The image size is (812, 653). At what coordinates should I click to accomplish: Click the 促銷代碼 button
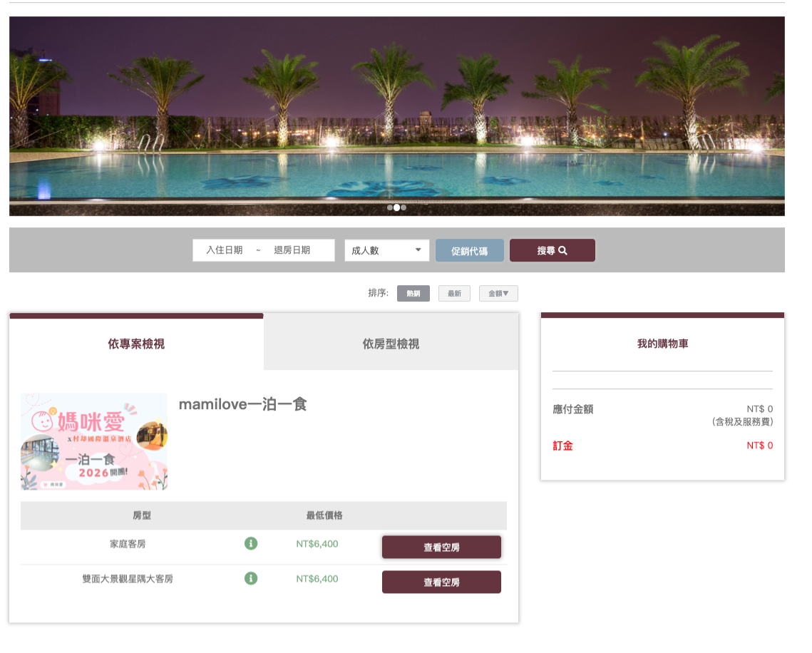(x=470, y=251)
